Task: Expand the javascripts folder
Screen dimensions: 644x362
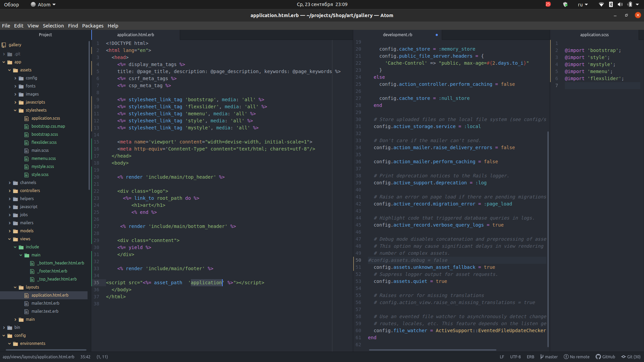Action: (x=15, y=102)
